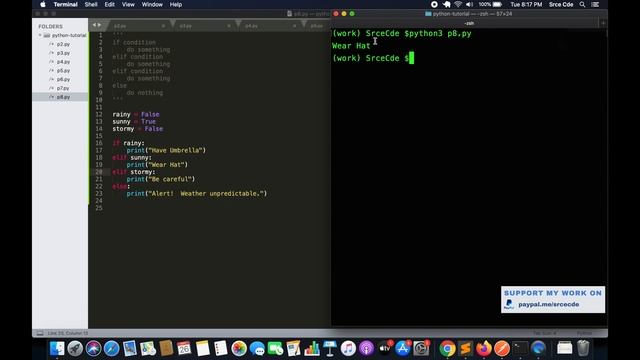
Task: Open Python syntax selector in status bar
Action: (584, 333)
